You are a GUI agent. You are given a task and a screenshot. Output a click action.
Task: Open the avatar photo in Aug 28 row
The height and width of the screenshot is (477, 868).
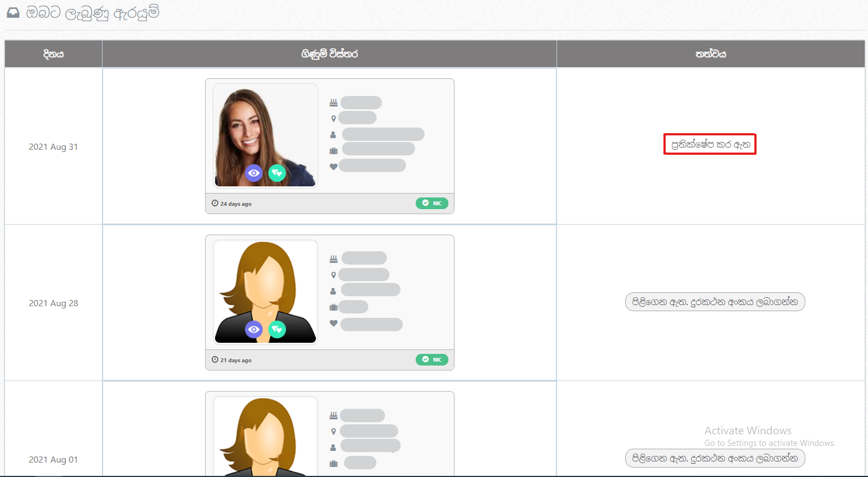tap(265, 292)
